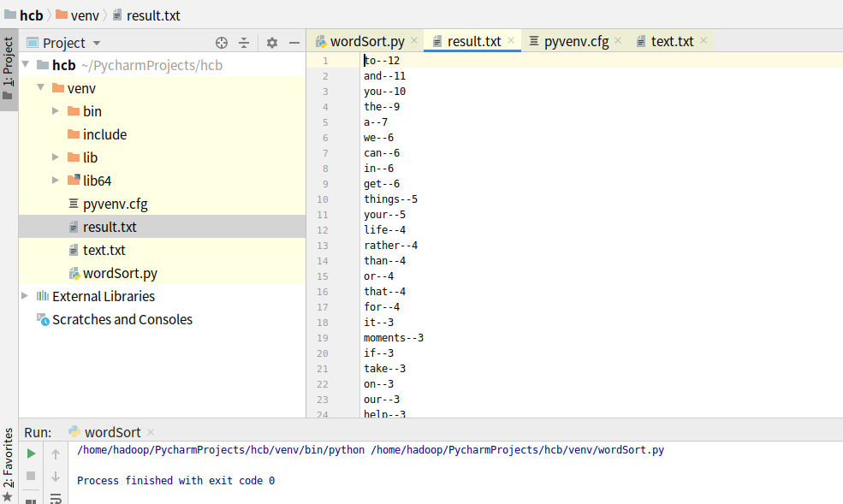Expand the bin folder
Viewport: 843px width, 504px height.
point(56,111)
